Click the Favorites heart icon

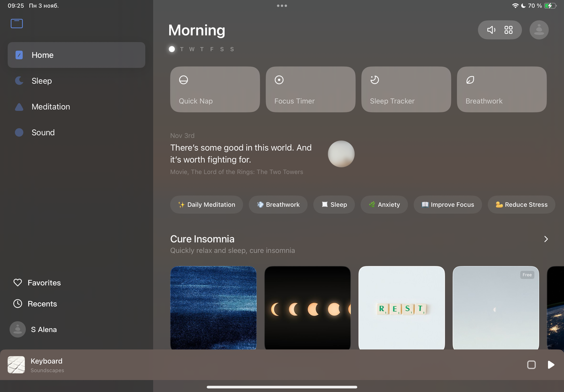tap(18, 282)
